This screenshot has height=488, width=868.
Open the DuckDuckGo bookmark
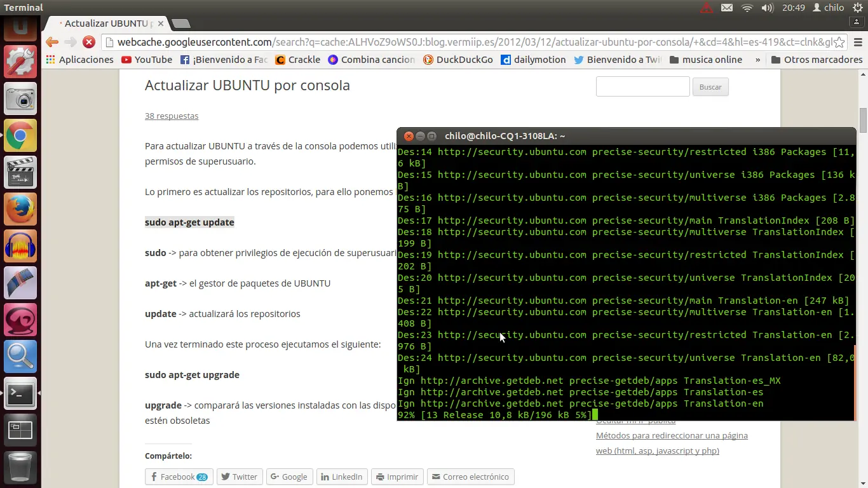tap(458, 60)
